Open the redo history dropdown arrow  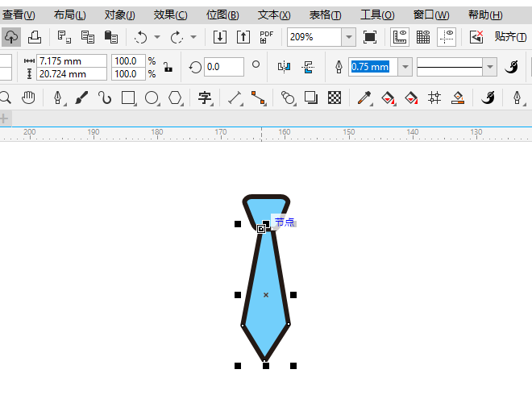click(x=193, y=37)
